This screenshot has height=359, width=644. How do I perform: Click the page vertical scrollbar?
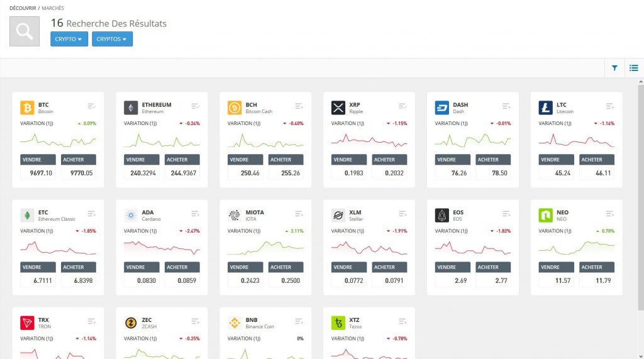coord(641,198)
